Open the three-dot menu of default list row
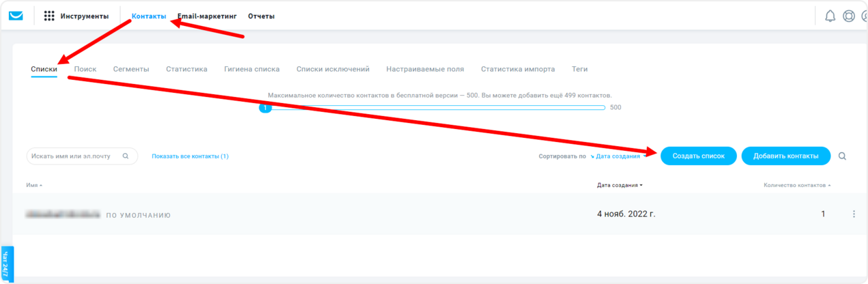This screenshot has height=284, width=868. click(854, 214)
